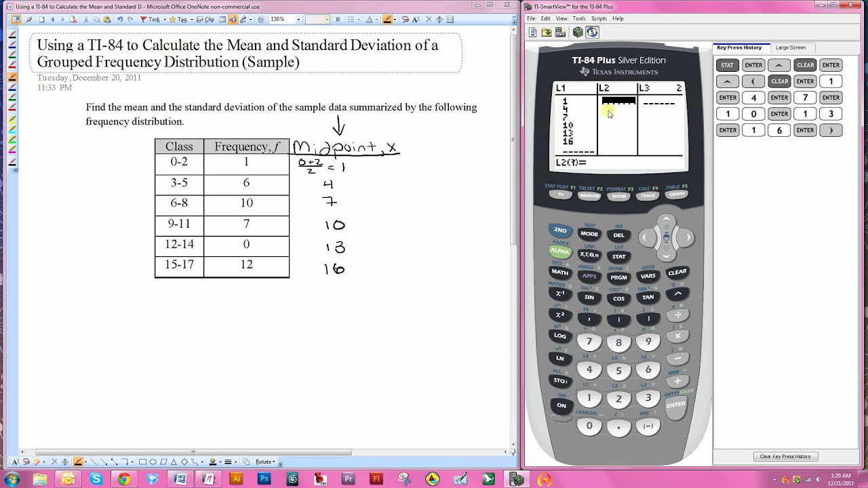Click the CLEAR key on the calculator keypad

coord(677,272)
